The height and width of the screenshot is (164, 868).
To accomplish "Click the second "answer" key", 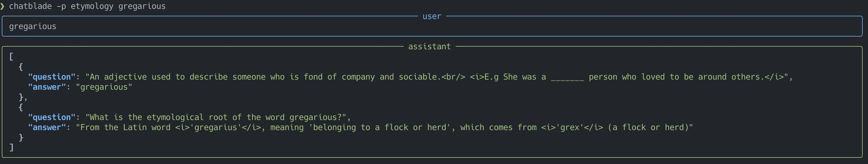I will click(x=47, y=128).
